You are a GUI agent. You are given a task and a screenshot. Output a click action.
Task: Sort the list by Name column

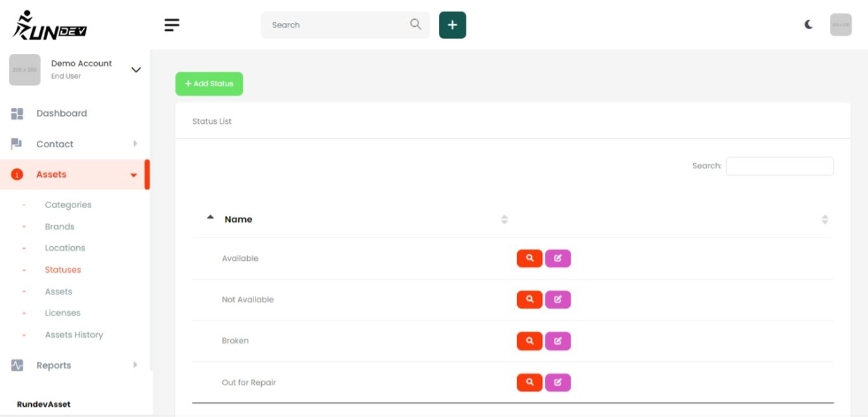238,220
